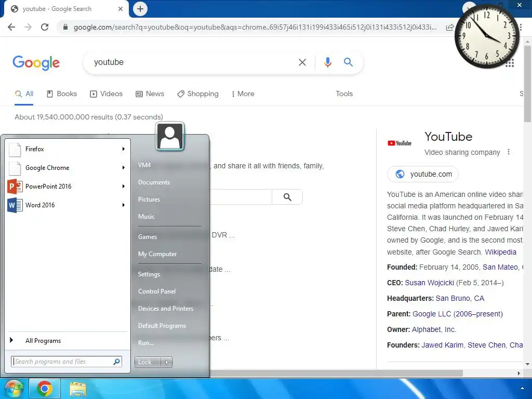Switch to Videos results tab
Viewport: 532px width, 399px height.
click(x=106, y=94)
